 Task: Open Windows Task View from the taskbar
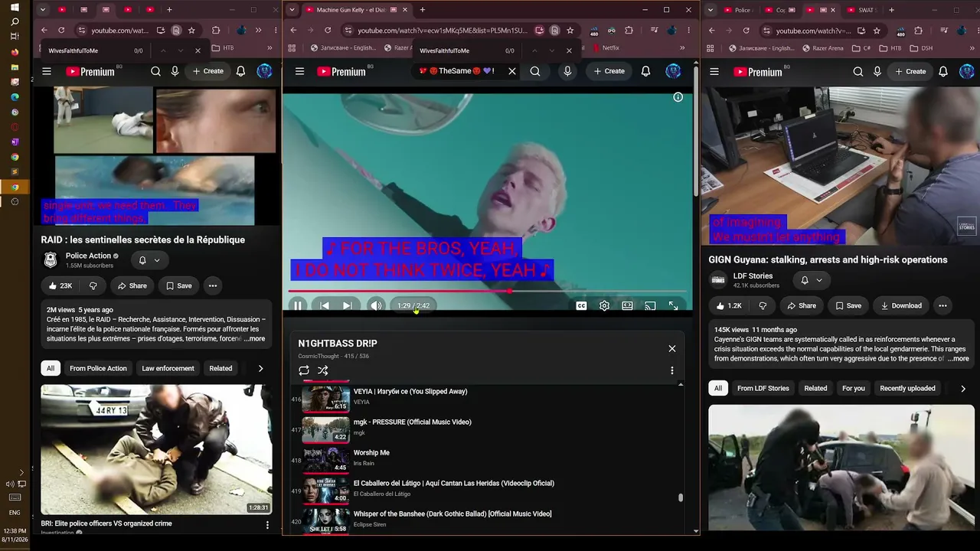click(x=15, y=37)
